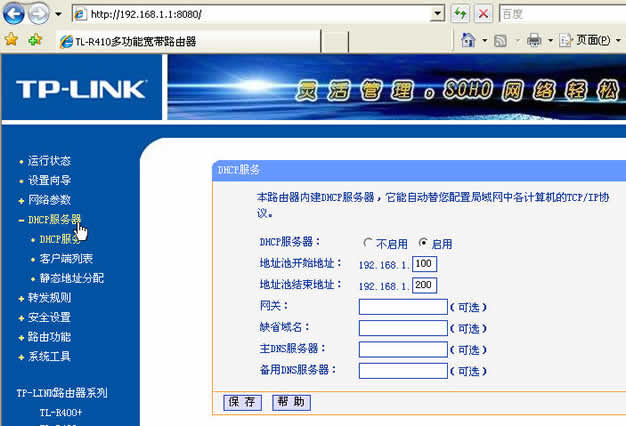Click the 缺省域名 input field

tap(403, 328)
